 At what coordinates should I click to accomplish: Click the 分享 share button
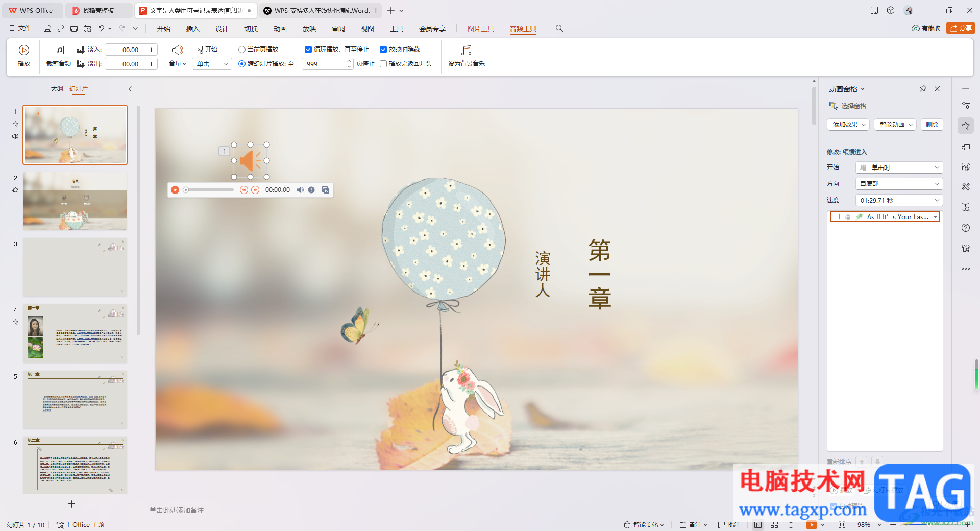961,28
